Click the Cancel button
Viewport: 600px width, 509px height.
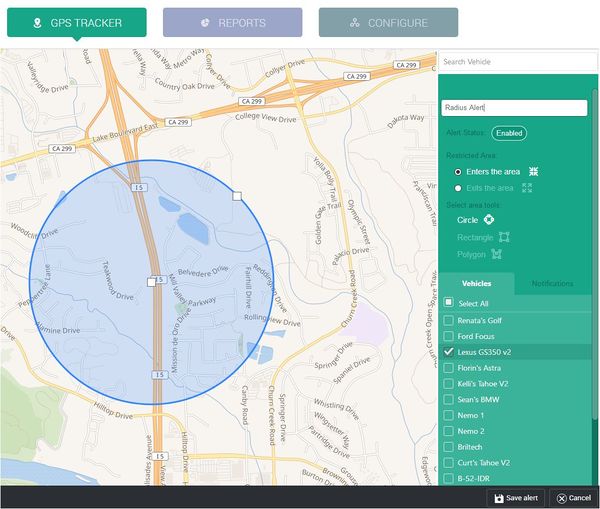[574, 498]
